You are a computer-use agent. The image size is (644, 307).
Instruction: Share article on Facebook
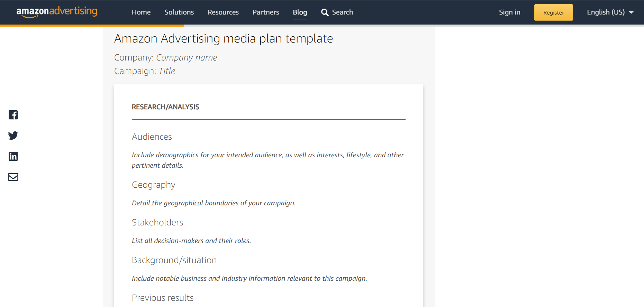click(x=13, y=115)
